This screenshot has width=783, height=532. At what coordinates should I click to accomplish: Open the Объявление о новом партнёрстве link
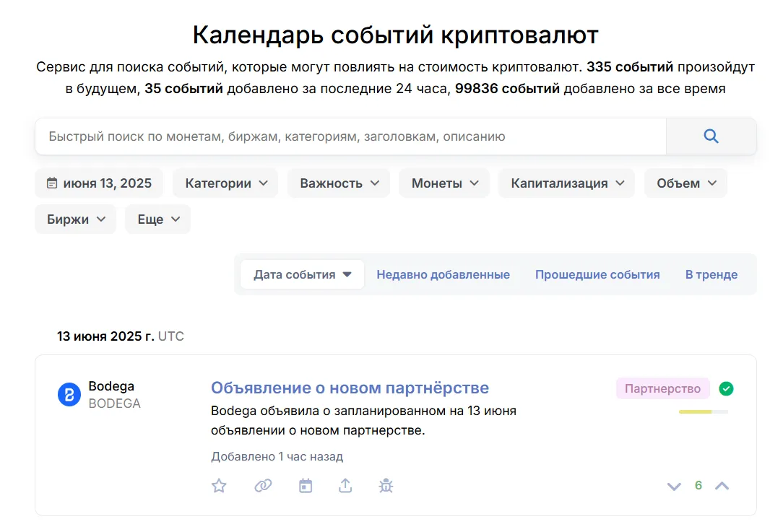pyautogui.click(x=350, y=388)
